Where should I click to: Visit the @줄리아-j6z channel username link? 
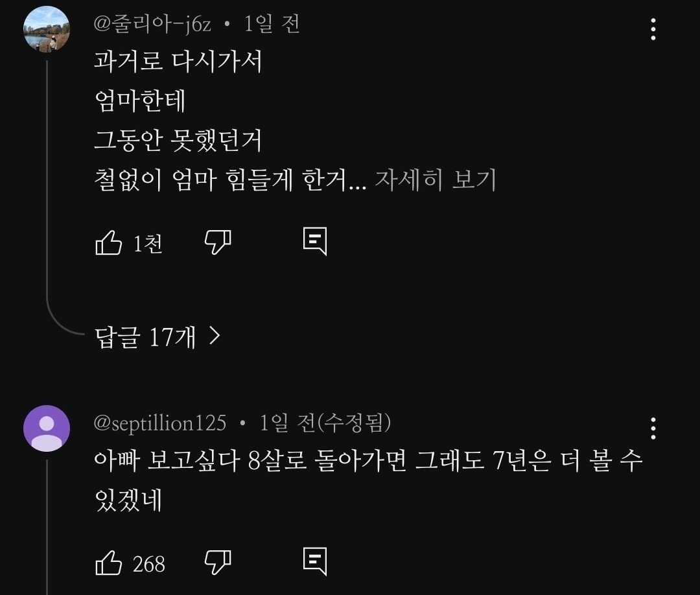point(152,24)
